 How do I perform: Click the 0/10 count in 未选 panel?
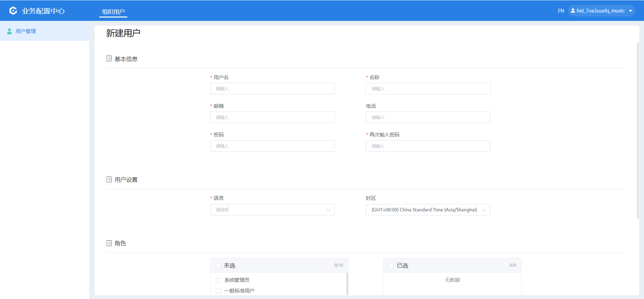click(x=339, y=266)
